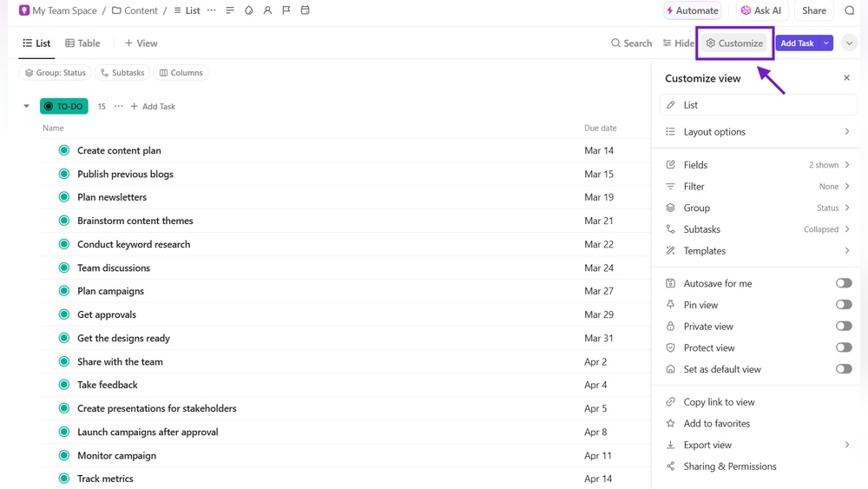Click the status circle for Create content plan
Image resolution: width=868 pixels, height=489 pixels.
(x=64, y=150)
